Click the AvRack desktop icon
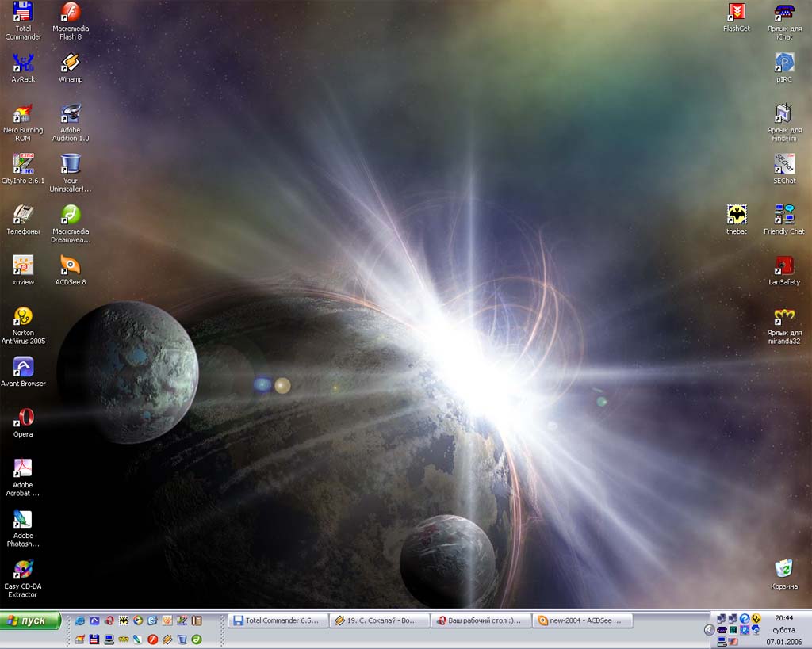The image size is (812, 649). click(23, 67)
